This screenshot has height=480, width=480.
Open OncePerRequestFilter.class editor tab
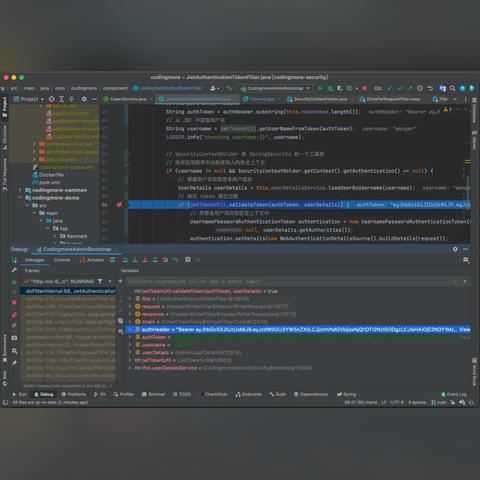point(390,99)
